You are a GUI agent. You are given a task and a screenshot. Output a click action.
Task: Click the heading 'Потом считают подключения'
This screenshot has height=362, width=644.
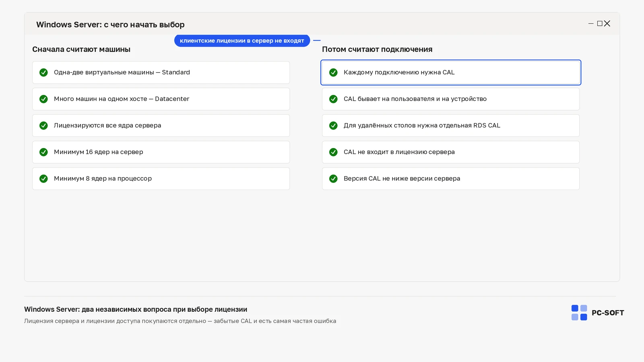point(377,49)
